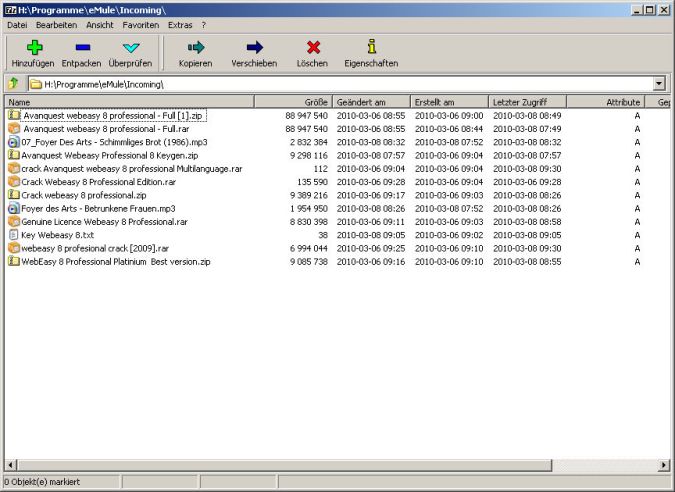Click the Entpacken blue minus icon
Viewport: 675px width, 492px height.
click(82, 47)
